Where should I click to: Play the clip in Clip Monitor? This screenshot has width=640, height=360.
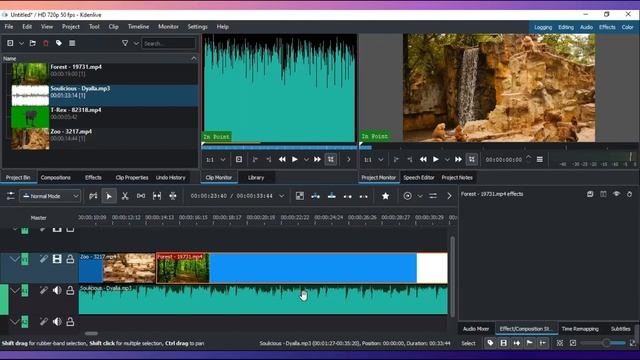tap(295, 160)
